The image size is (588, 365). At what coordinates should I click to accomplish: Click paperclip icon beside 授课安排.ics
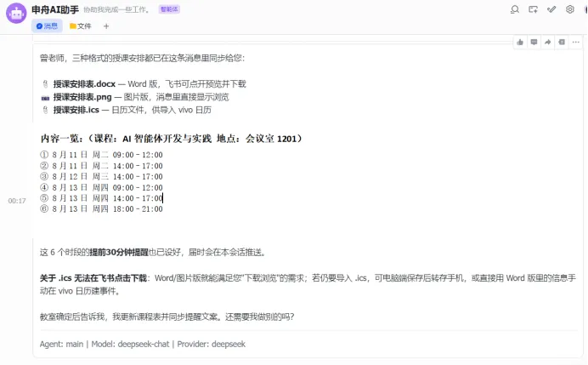coord(45,110)
